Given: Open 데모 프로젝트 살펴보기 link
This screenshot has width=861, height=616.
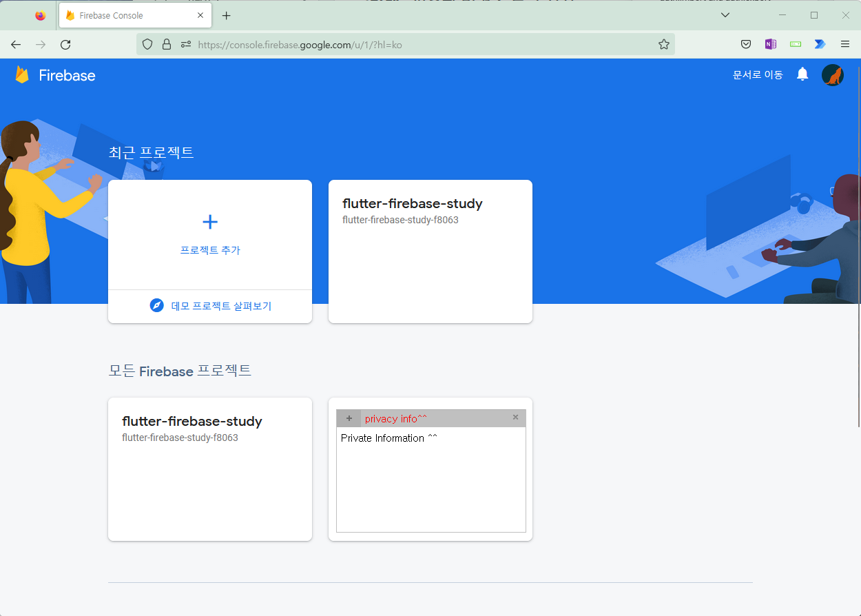Looking at the screenshot, I should (222, 306).
